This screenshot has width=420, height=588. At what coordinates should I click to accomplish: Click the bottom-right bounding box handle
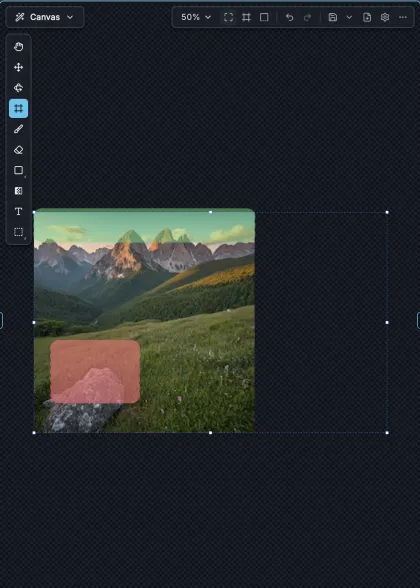387,433
